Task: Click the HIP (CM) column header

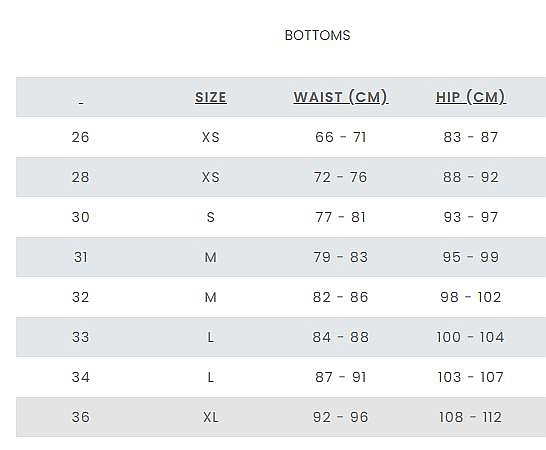Action: (x=470, y=97)
